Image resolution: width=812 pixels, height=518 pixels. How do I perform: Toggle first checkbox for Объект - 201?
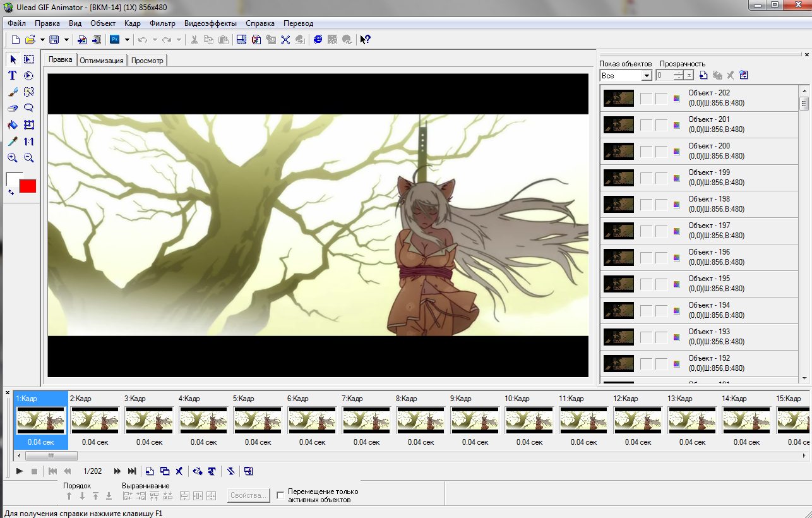coord(646,125)
